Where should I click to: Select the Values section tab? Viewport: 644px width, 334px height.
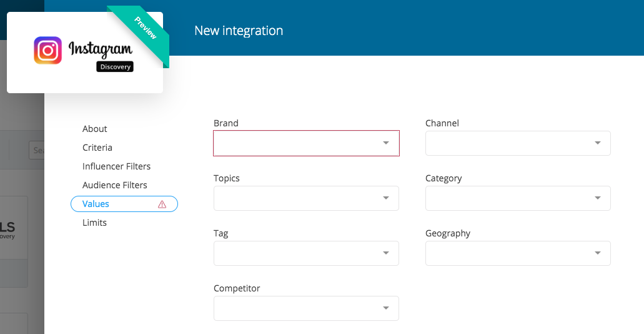click(x=96, y=204)
